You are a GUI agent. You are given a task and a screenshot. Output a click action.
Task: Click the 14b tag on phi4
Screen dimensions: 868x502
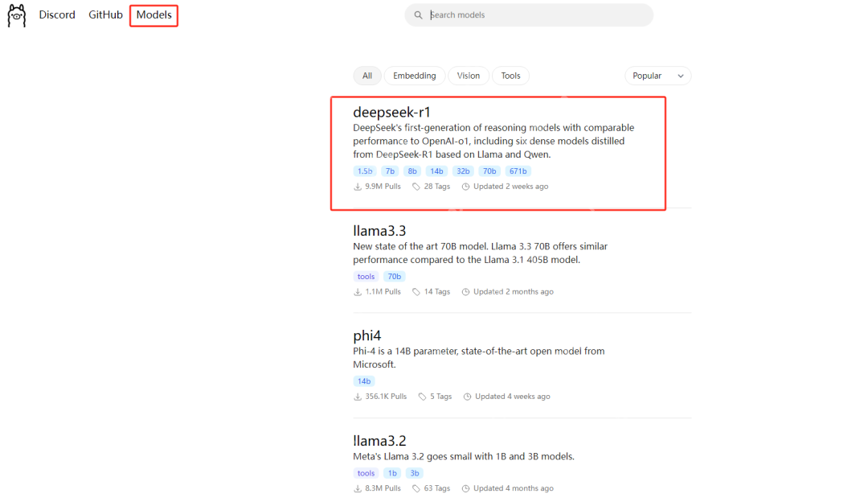pos(364,381)
